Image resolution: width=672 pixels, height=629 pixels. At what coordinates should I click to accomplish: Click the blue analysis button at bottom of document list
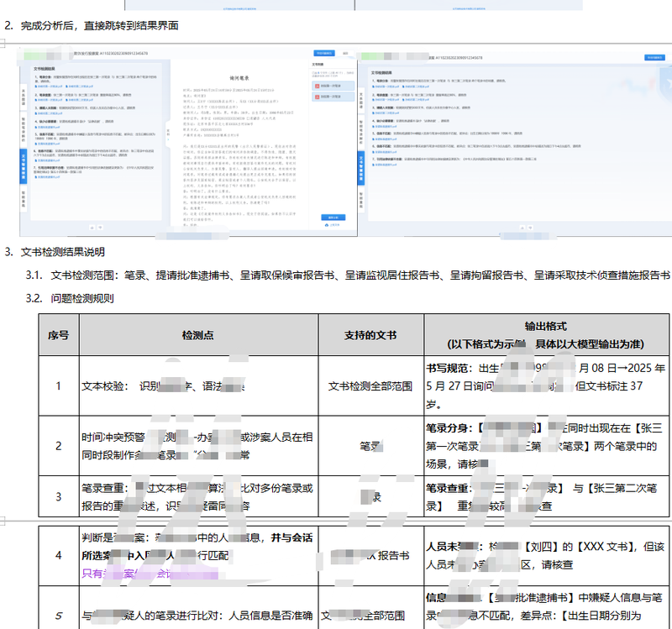(x=333, y=218)
